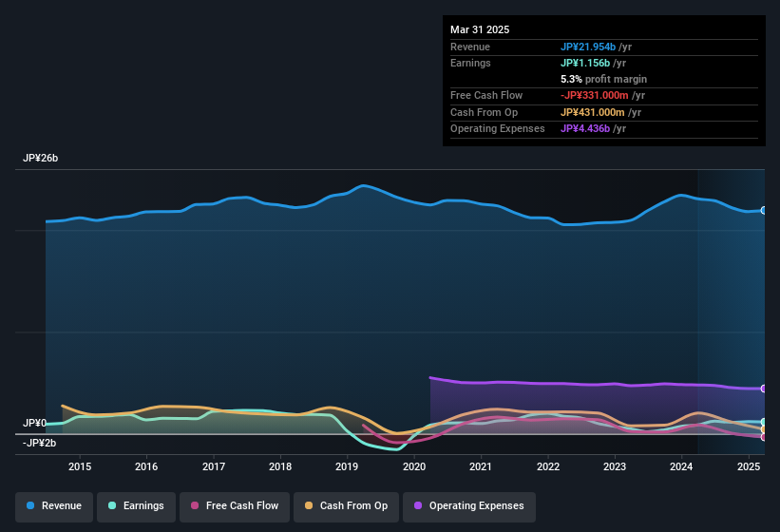Click the 2019 x-axis label
780x532 pixels.
pos(347,466)
